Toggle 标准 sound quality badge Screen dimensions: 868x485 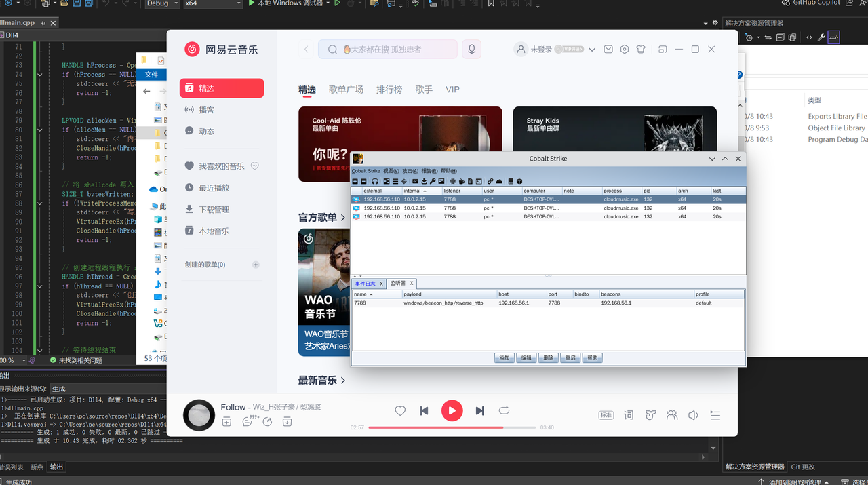point(606,415)
